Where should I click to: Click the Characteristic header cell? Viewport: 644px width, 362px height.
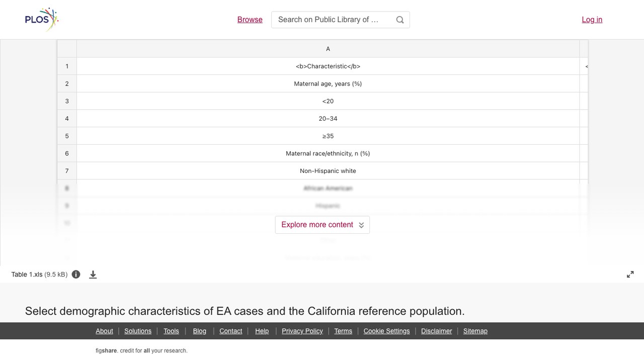(328, 66)
